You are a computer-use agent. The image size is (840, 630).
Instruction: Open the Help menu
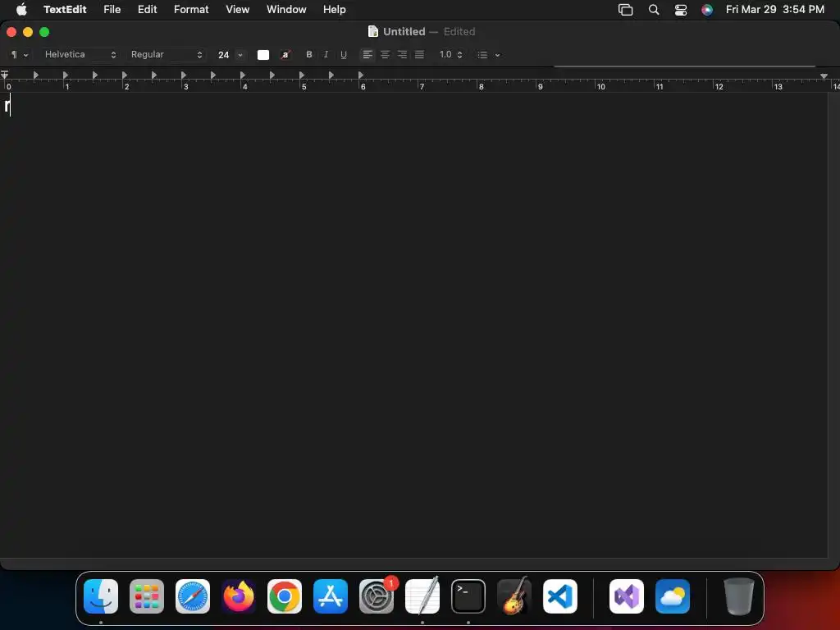pos(335,9)
